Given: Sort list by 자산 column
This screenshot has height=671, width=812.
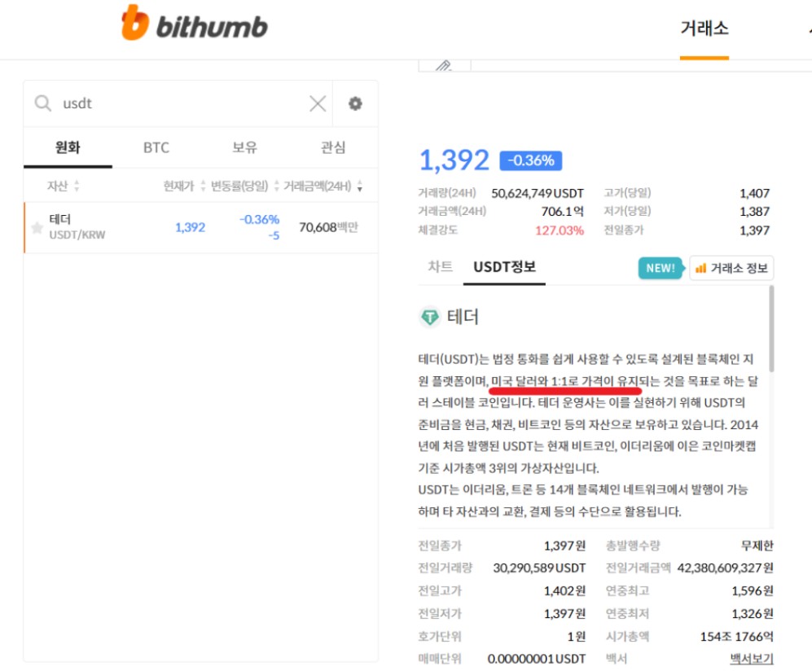Looking at the screenshot, I should pos(64,186).
